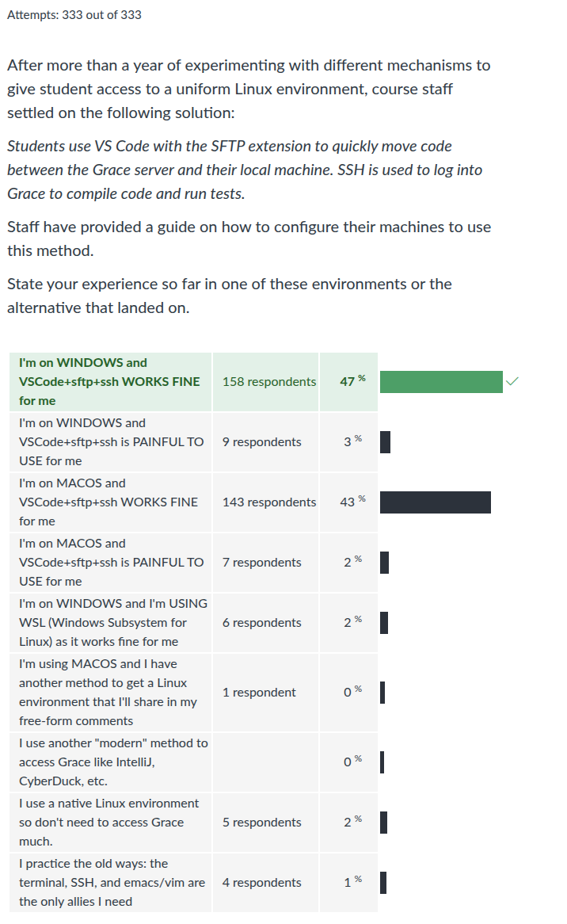Image resolution: width=567 pixels, height=924 pixels.
Task: Click the green 47% result bar
Action: coord(441,382)
